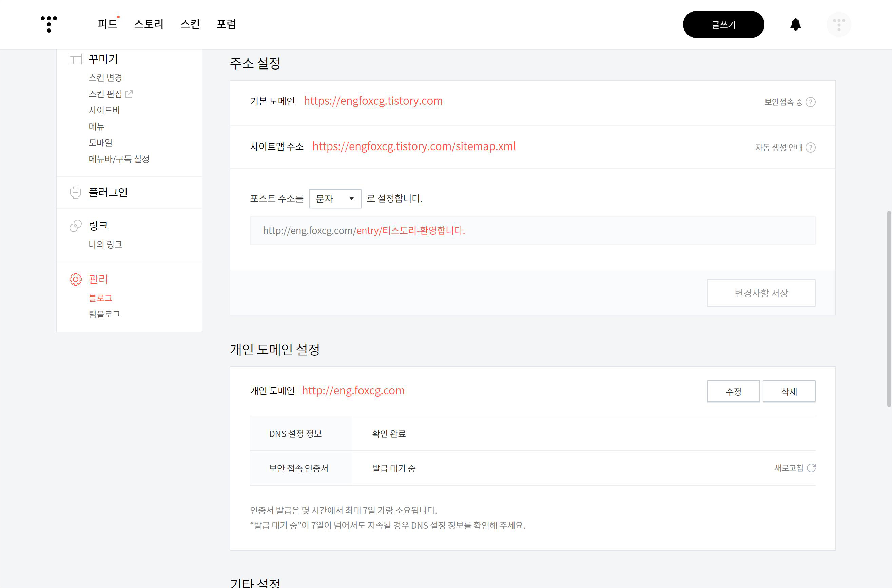Click the Tistory logo icon
The height and width of the screenshot is (588, 892).
(49, 24)
